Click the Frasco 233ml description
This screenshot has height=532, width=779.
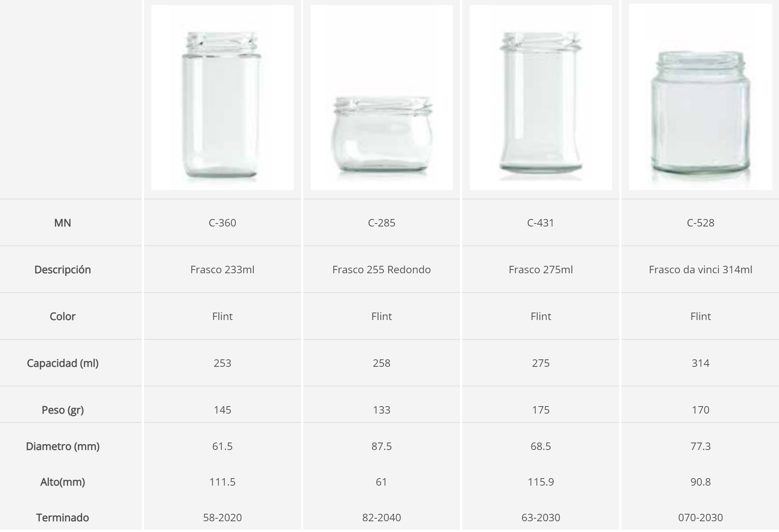point(222,270)
